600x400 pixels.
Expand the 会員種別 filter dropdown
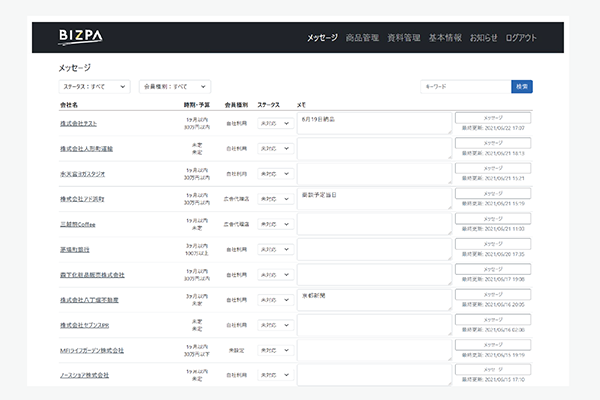(174, 87)
